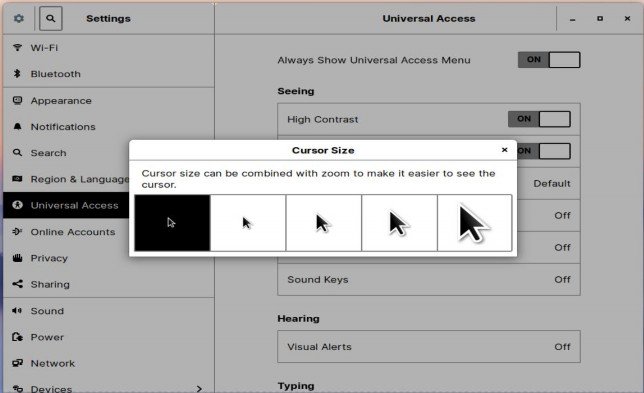This screenshot has height=393, width=644.
Task: Choose the medium cursor size thumbnail
Action: [x=323, y=223]
